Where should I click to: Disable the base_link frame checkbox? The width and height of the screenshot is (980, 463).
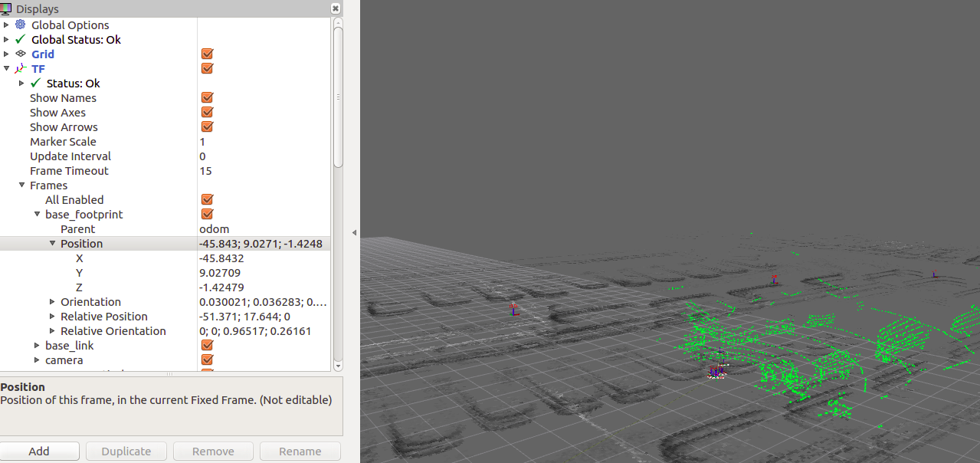click(206, 345)
